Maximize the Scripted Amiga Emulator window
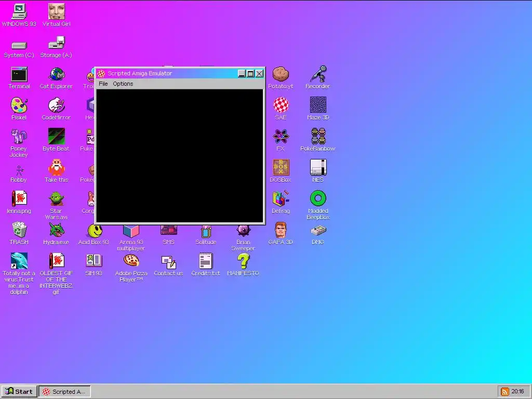The height and width of the screenshot is (399, 532). 250,74
